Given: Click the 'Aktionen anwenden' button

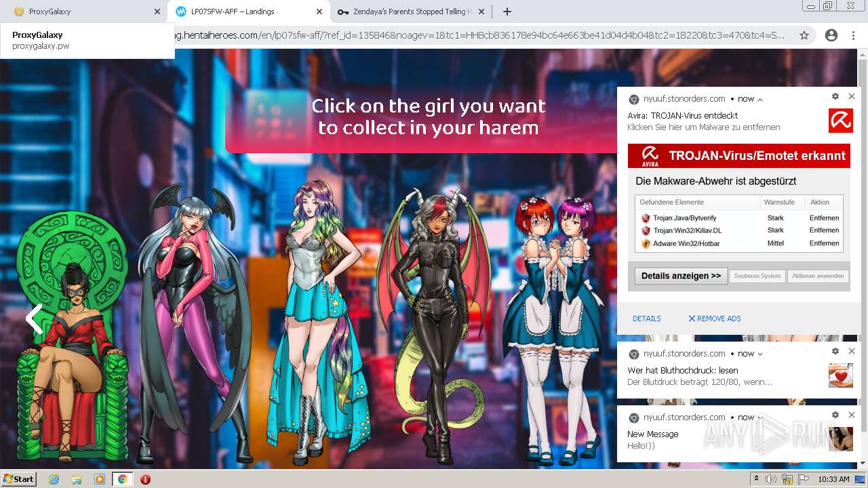Looking at the screenshot, I should click(x=818, y=276).
